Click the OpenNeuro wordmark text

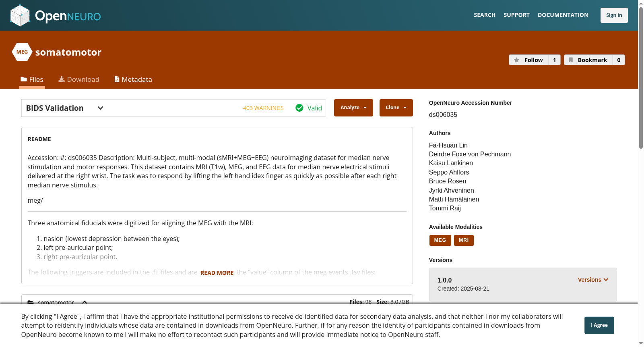tap(68, 16)
